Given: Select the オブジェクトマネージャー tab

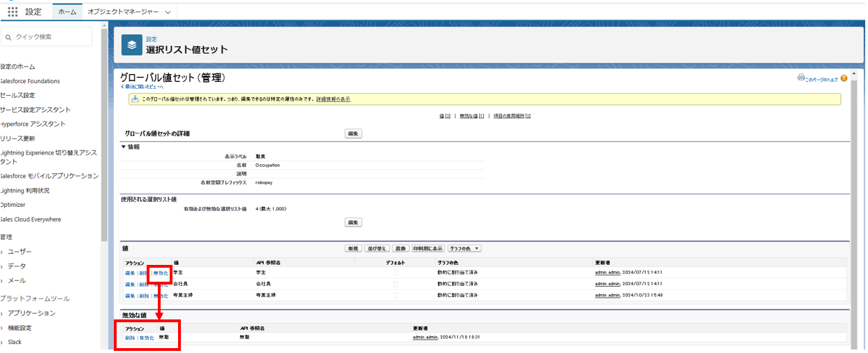Looking at the screenshot, I should click(123, 12).
